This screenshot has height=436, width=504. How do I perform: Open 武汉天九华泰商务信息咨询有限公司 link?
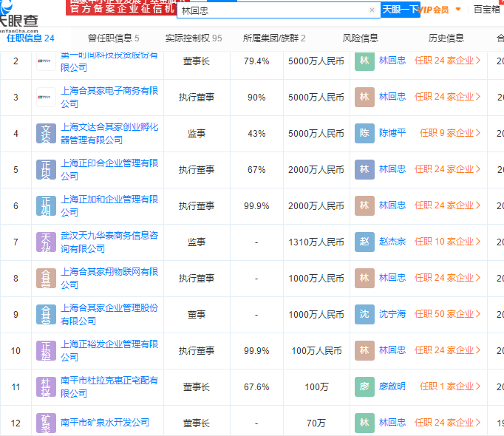[x=109, y=242]
